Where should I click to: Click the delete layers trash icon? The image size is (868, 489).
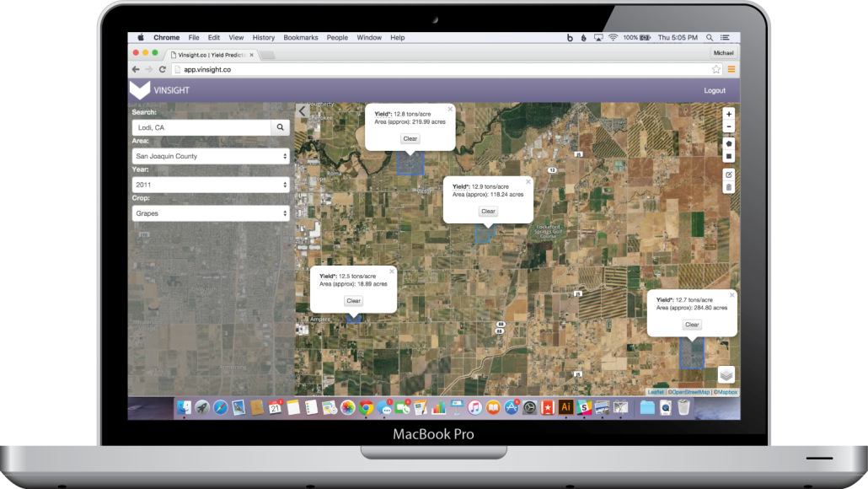pos(728,187)
